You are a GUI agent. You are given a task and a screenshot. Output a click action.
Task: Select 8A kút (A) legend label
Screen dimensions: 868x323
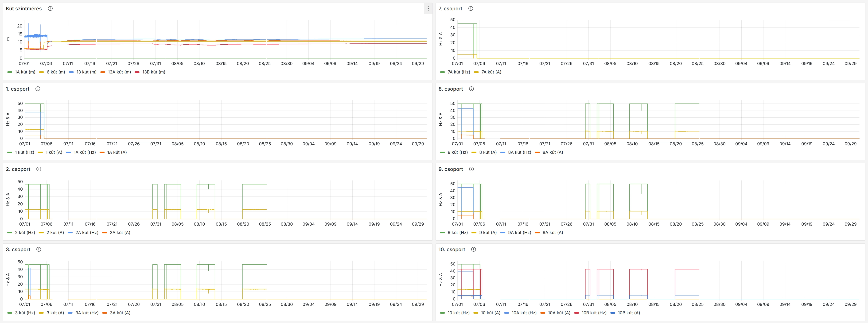tap(553, 152)
